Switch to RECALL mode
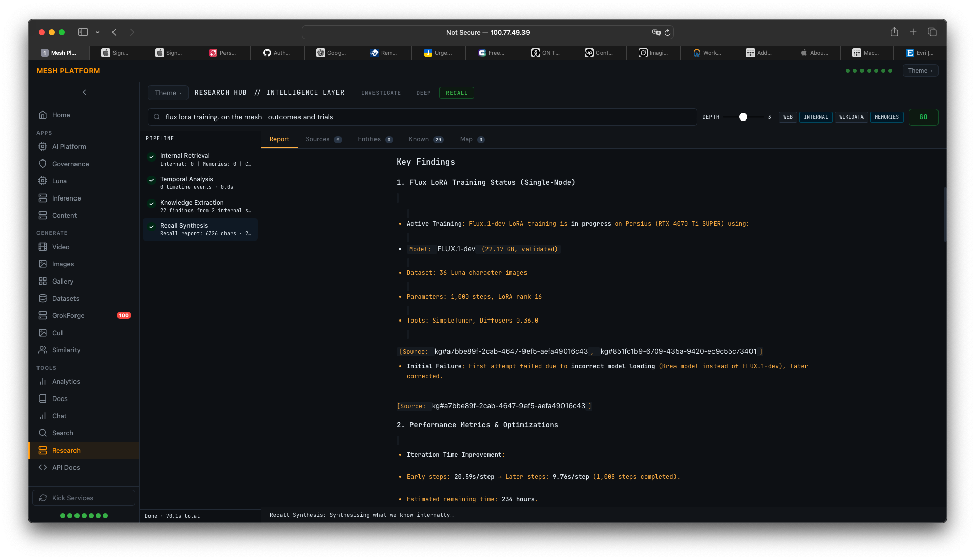This screenshot has width=975, height=560. [456, 93]
